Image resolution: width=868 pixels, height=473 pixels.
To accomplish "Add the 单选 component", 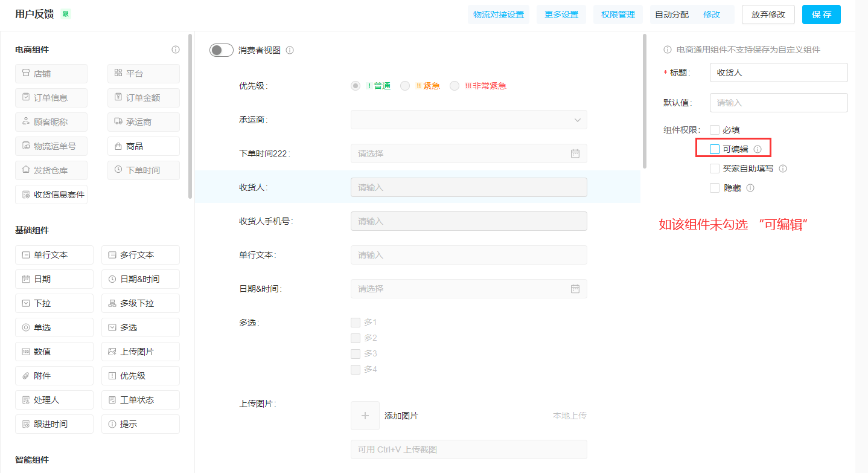I will 54,327.
